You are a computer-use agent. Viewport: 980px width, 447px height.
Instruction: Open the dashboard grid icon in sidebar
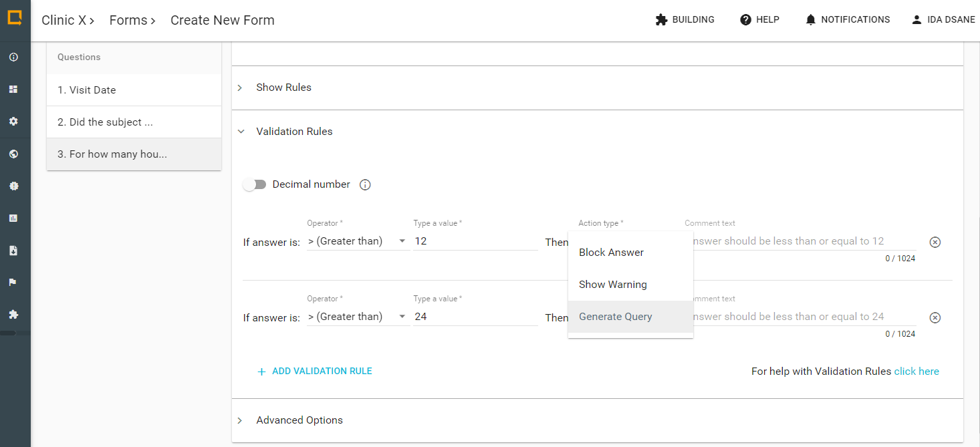point(13,90)
